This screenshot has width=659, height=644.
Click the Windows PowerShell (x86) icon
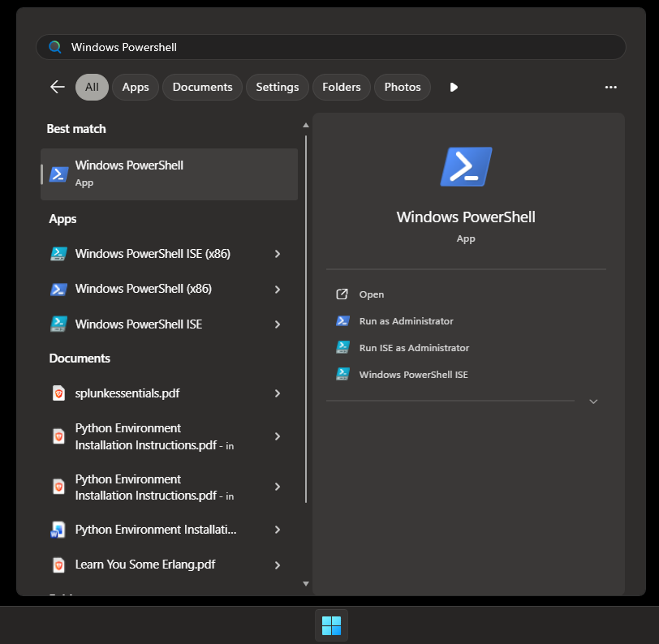coord(58,289)
